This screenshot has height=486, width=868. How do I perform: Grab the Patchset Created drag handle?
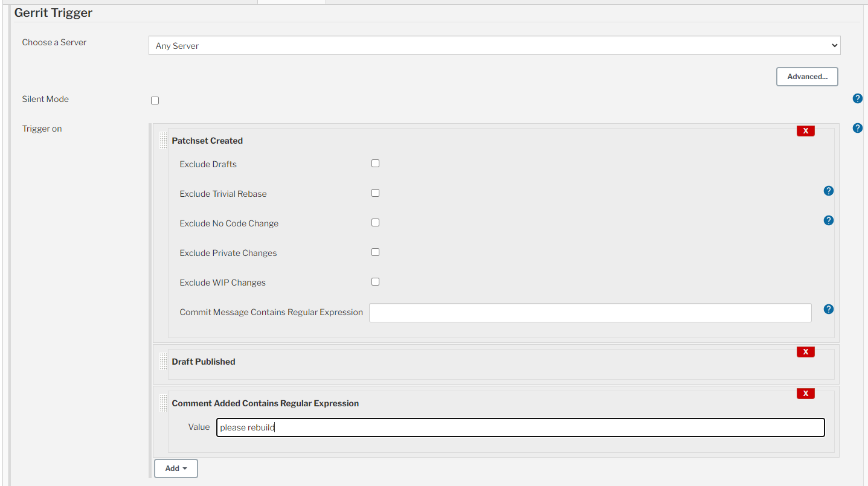point(163,140)
